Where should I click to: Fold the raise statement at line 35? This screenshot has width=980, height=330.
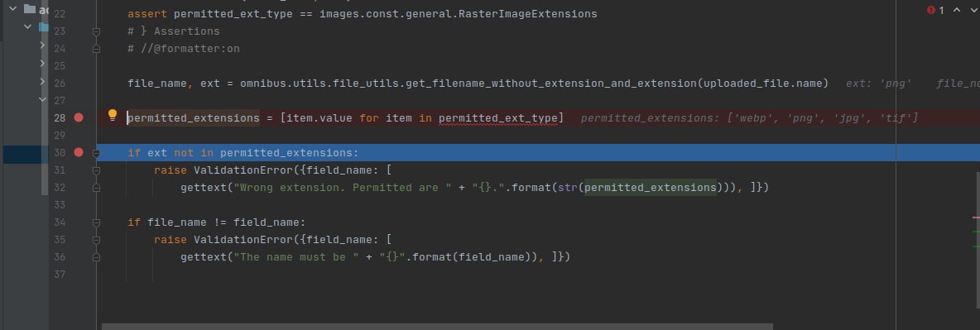96,239
